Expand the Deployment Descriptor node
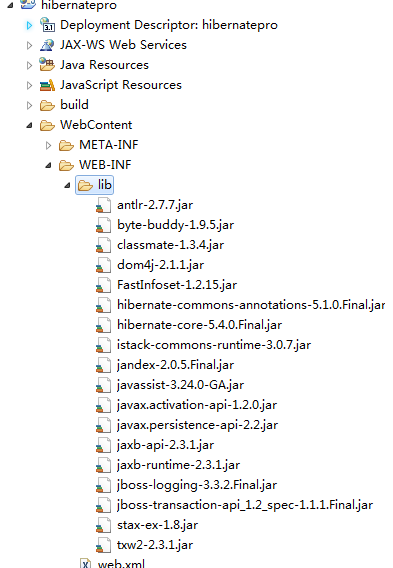Image resolution: width=393 pixels, height=568 pixels. point(29,25)
